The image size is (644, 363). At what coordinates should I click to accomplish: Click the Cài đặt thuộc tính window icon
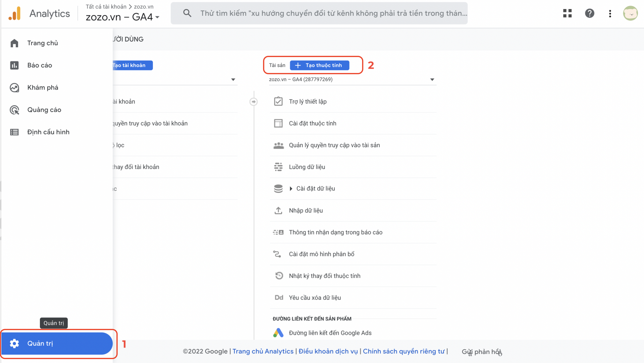(x=278, y=123)
